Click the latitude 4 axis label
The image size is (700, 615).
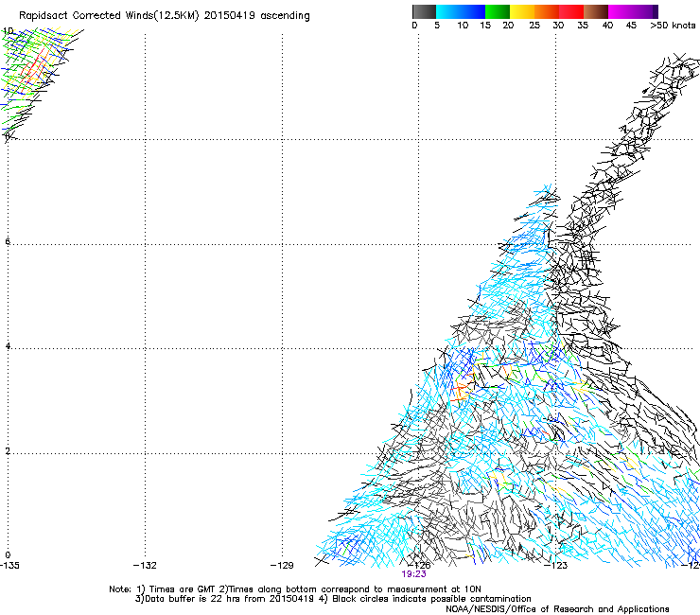pos(8,346)
